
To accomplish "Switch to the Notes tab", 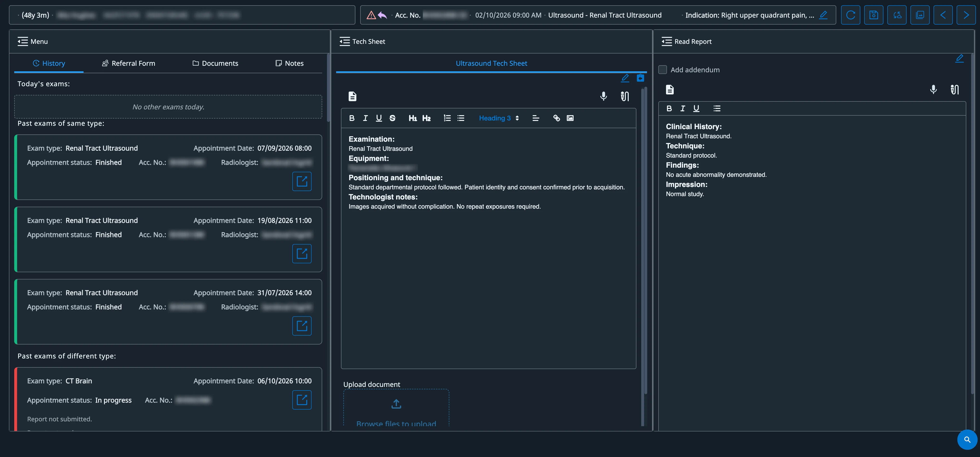I will [289, 63].
